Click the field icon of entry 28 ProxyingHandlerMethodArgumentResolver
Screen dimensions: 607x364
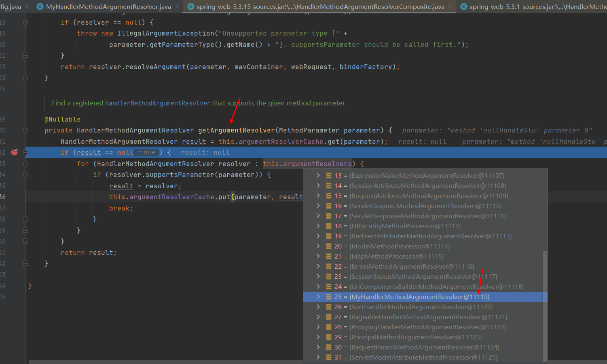[329, 327]
